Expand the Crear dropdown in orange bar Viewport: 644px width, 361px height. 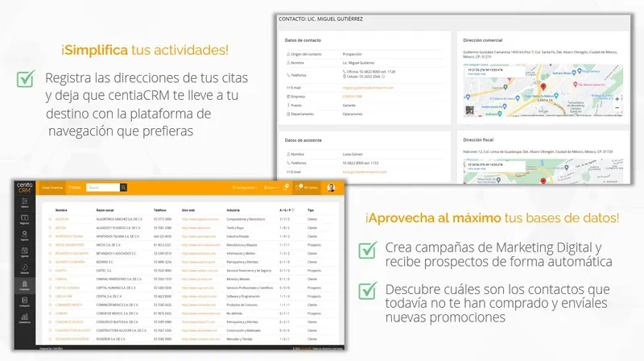[x=270, y=188]
